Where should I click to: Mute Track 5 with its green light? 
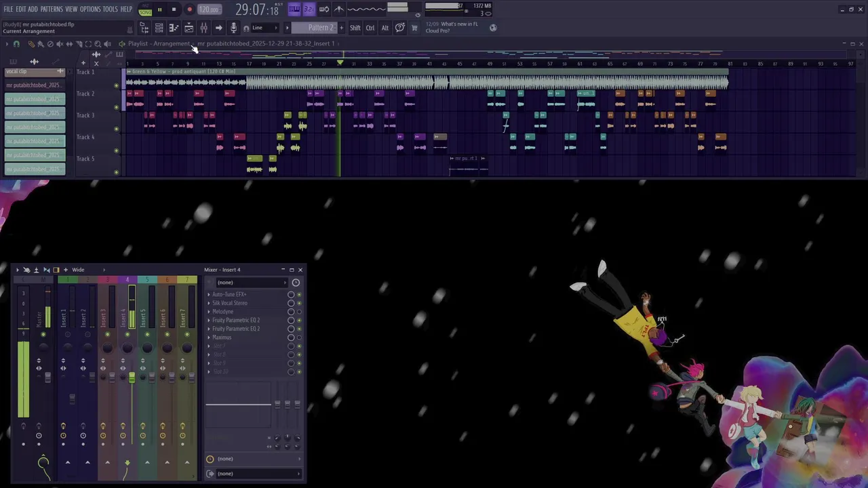click(x=116, y=172)
